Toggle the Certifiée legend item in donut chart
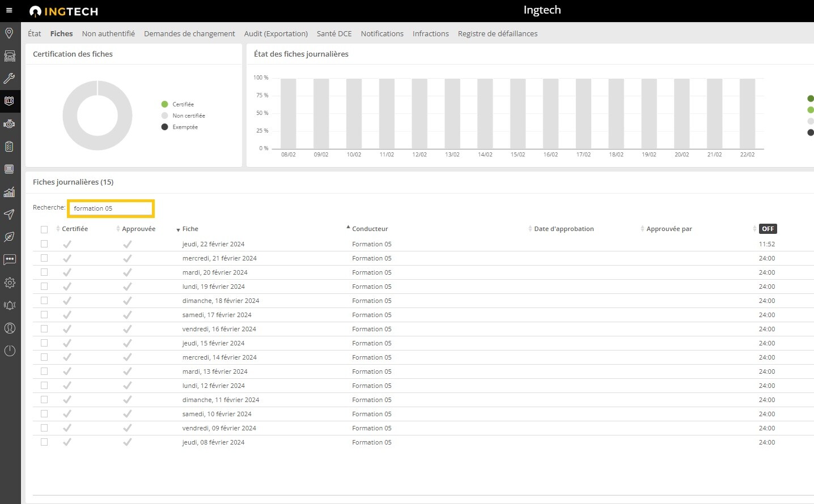Screen dimensions: 814x504 183,104
